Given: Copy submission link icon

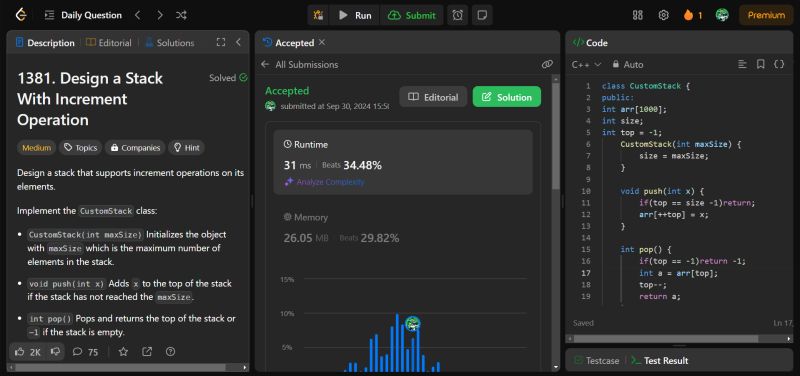Looking at the screenshot, I should (x=547, y=64).
